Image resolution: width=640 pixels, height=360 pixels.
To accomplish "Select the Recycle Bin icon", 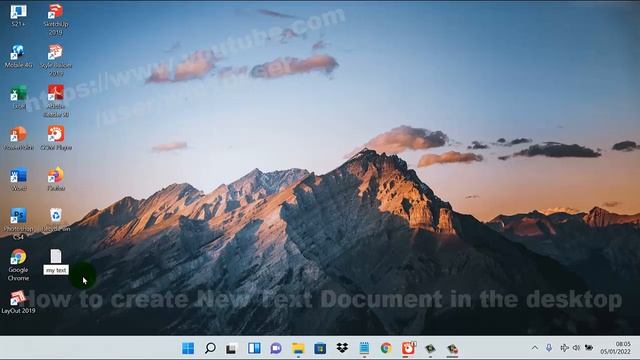I will click(x=56, y=220).
